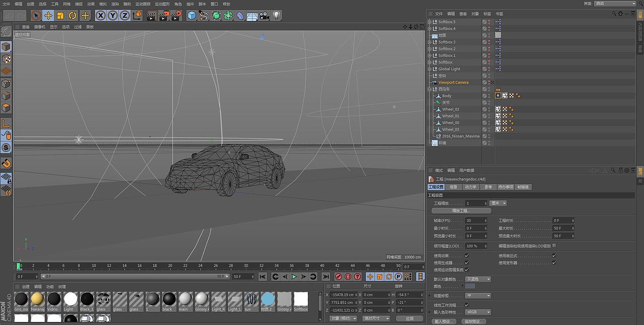This screenshot has height=325, width=644.
Task: Select the Rotate tool icon
Action: [x=72, y=16]
